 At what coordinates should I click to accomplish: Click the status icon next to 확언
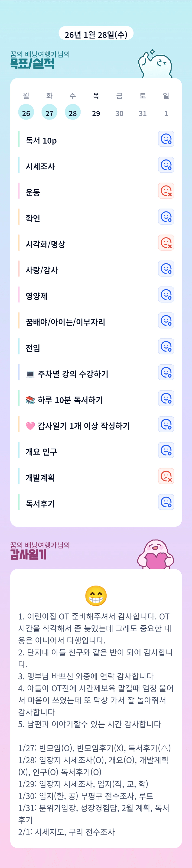[x=166, y=217]
